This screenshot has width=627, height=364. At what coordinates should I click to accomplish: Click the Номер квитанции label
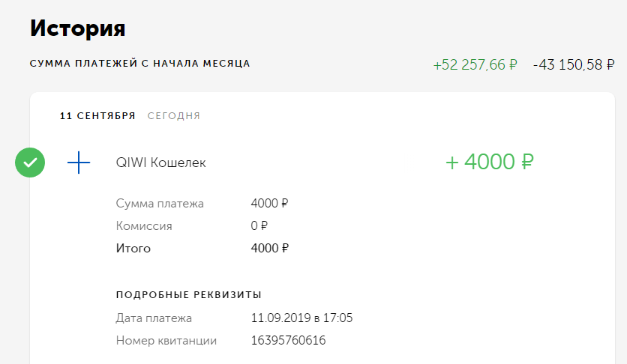(166, 341)
